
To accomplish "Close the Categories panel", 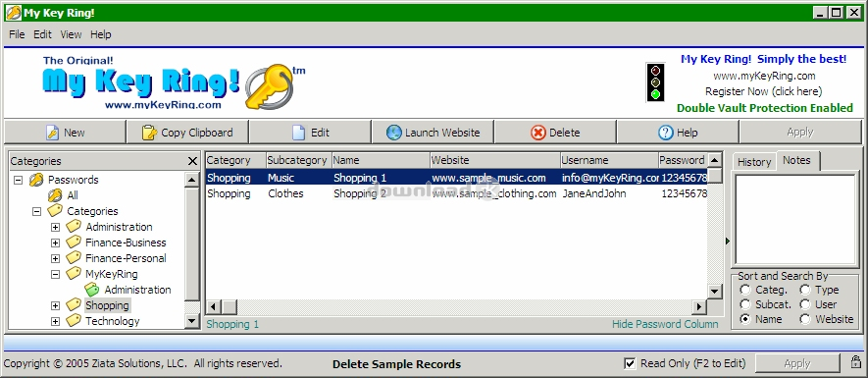I will tap(192, 161).
